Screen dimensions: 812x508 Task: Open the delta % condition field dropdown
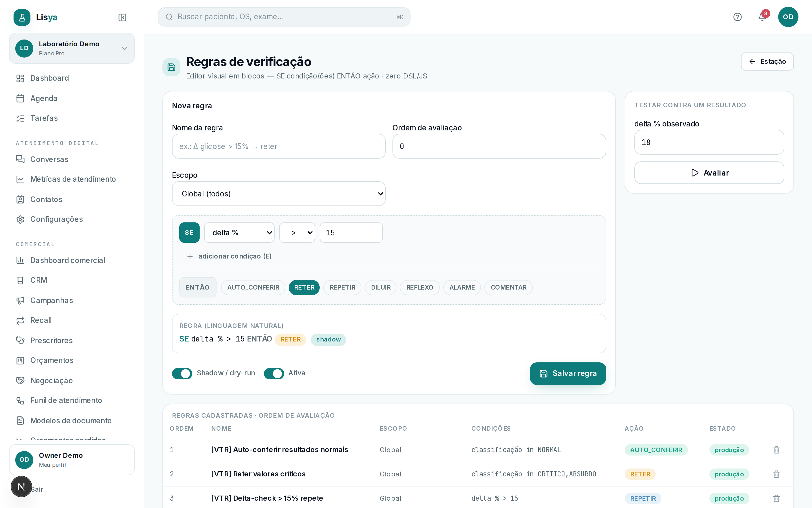(x=239, y=233)
